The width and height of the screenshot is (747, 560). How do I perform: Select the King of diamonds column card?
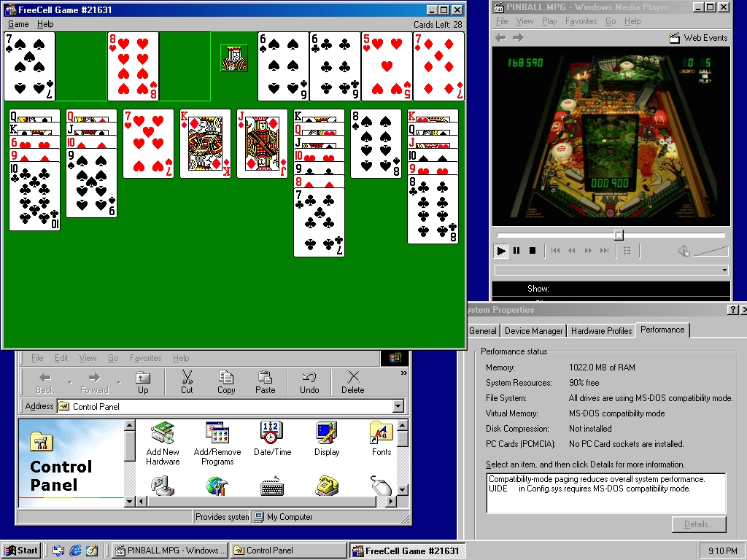point(205,144)
